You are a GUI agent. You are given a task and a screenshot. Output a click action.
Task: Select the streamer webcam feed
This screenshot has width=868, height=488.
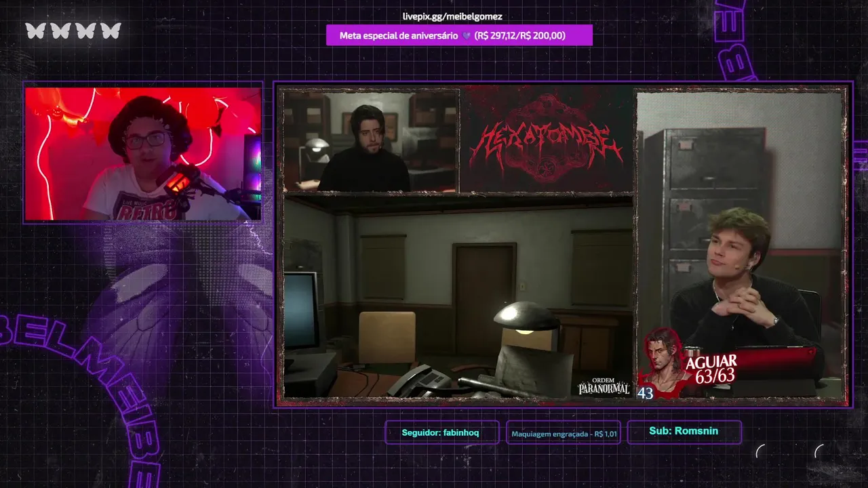pyautogui.click(x=143, y=154)
